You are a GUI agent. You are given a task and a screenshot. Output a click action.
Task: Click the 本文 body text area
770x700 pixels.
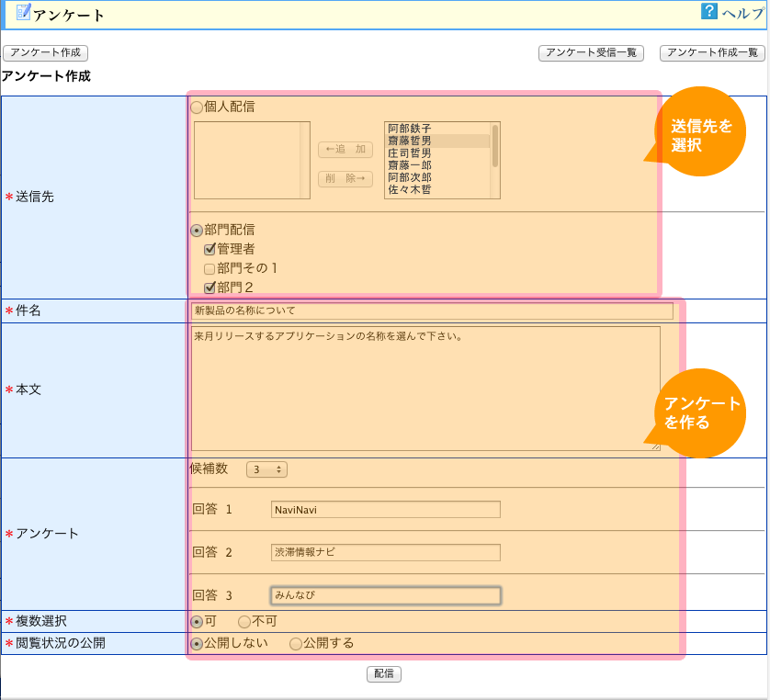425,389
